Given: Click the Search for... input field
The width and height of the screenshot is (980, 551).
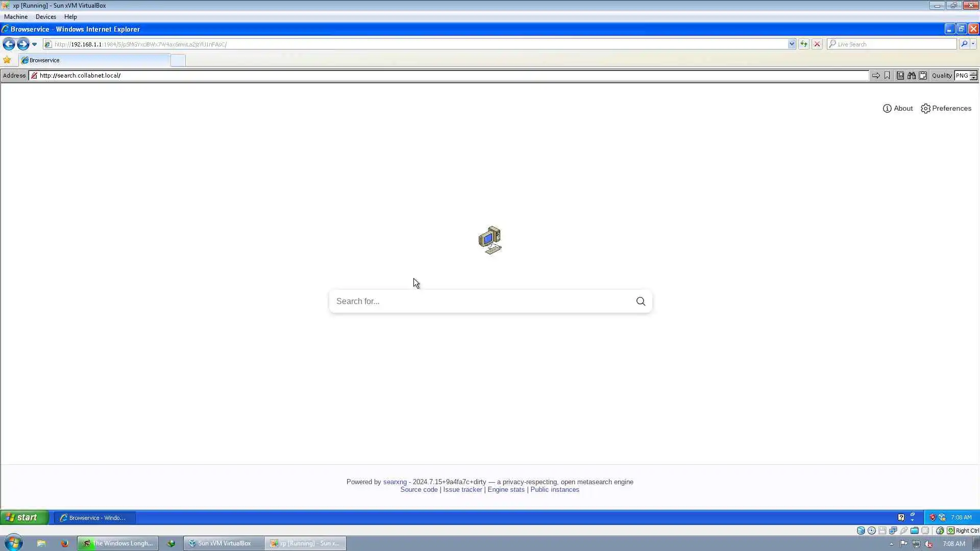Looking at the screenshot, I should pos(480,302).
